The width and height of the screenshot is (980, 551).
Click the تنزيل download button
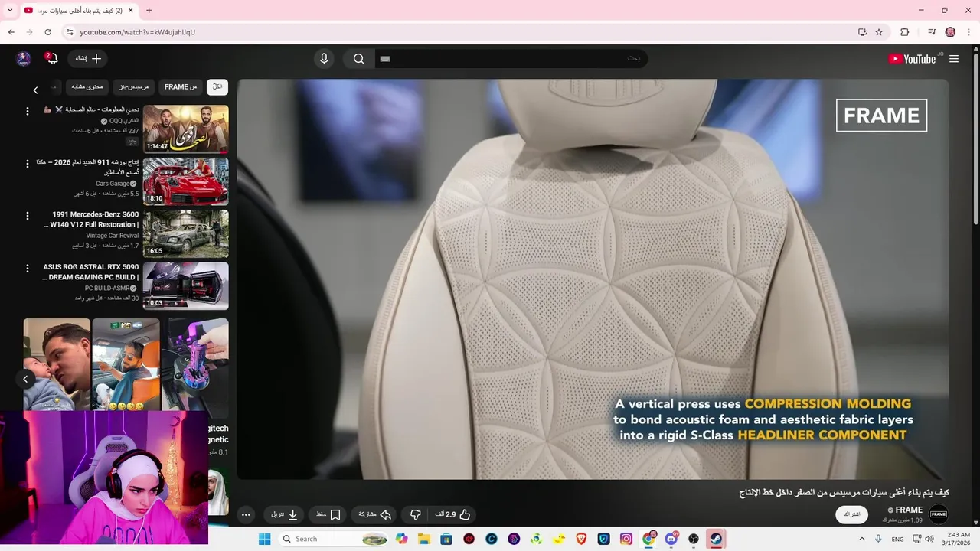pos(284,514)
